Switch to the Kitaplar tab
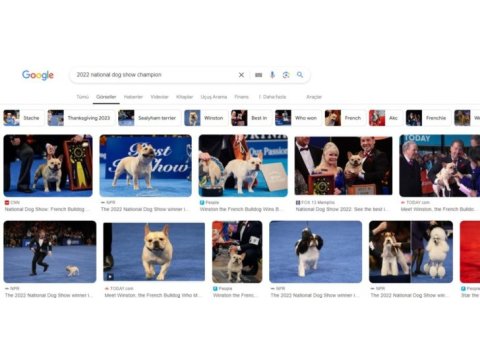This screenshot has height=360, width=480. click(x=185, y=97)
